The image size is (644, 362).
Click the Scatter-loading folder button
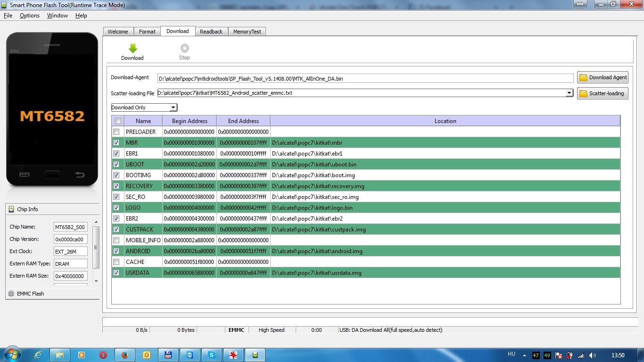pyautogui.click(x=603, y=93)
